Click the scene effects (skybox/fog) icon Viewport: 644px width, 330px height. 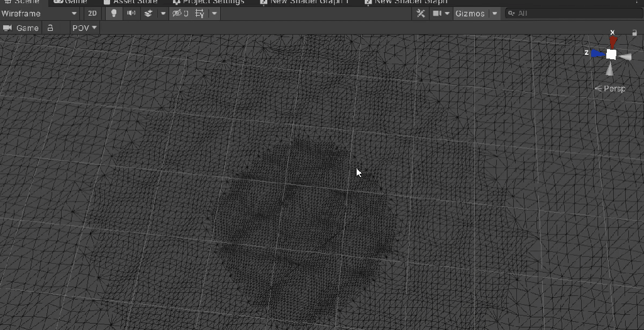[x=148, y=13]
